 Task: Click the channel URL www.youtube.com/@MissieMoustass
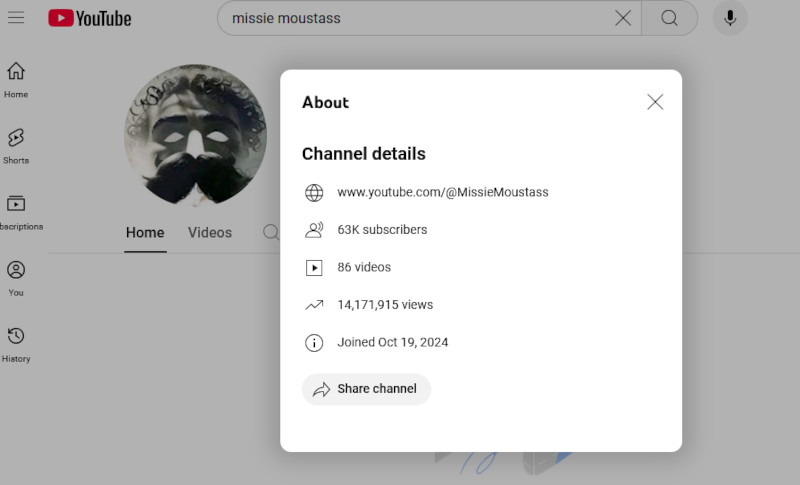coord(443,192)
